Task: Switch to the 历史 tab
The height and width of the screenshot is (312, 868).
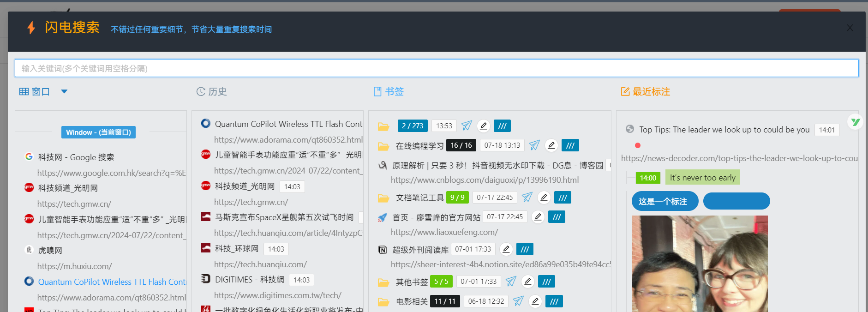Action: (212, 91)
